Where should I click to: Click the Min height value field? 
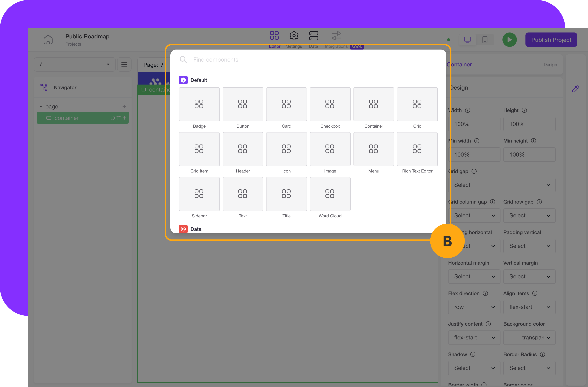tap(529, 155)
